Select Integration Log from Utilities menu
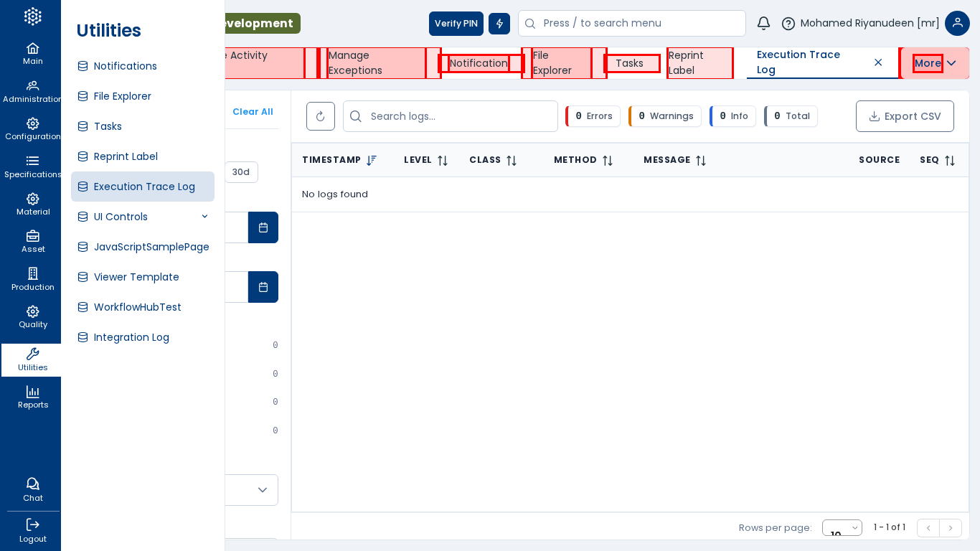Image resolution: width=980 pixels, height=551 pixels. point(131,337)
